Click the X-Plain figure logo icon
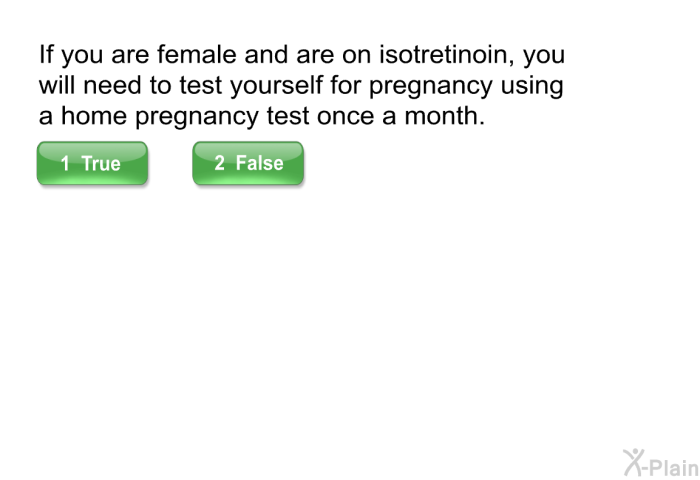Viewport: 700px width, 480px height. (x=634, y=463)
